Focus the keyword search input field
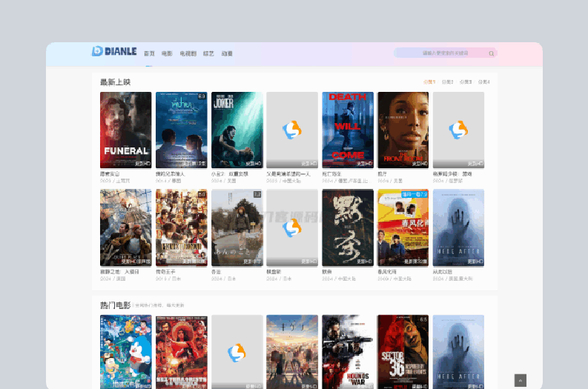Viewport: 588px width, 389px height. click(445, 53)
